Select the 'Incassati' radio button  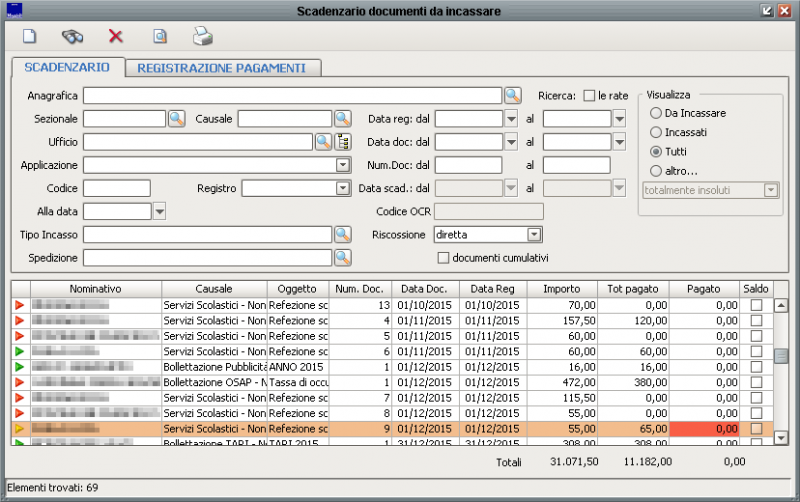click(x=656, y=132)
